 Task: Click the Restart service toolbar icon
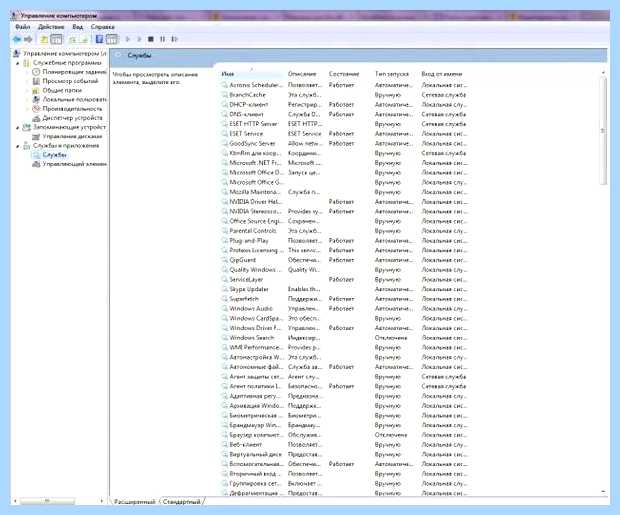click(x=174, y=39)
